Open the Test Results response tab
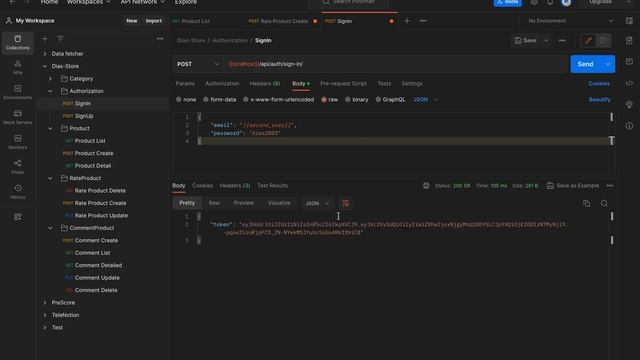The image size is (640, 360). (x=272, y=185)
